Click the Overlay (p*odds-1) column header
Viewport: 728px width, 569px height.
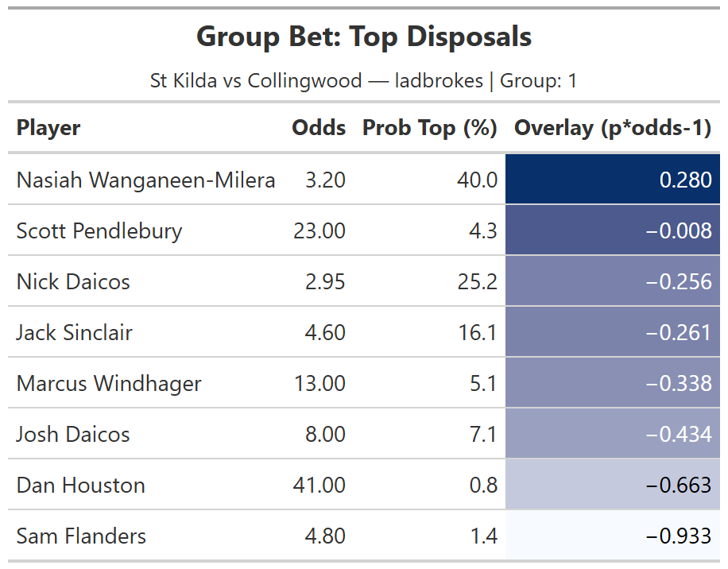click(613, 128)
